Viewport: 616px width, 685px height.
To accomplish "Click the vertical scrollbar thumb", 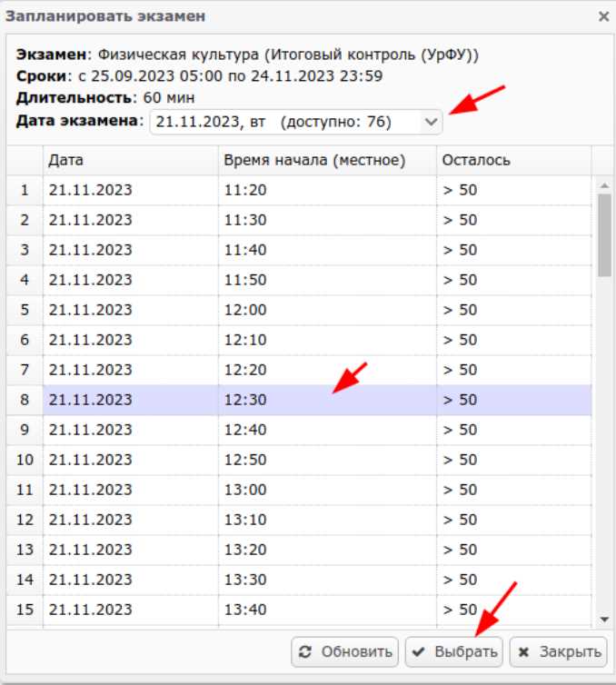I will [604, 235].
